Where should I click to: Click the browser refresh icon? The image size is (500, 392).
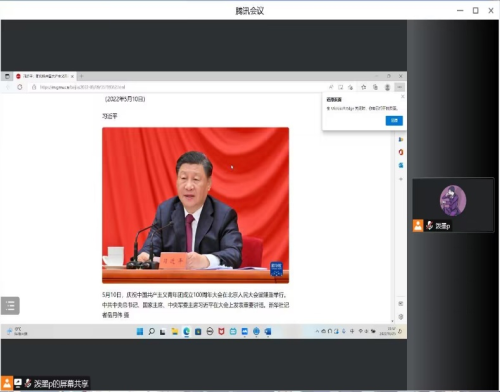point(20,87)
